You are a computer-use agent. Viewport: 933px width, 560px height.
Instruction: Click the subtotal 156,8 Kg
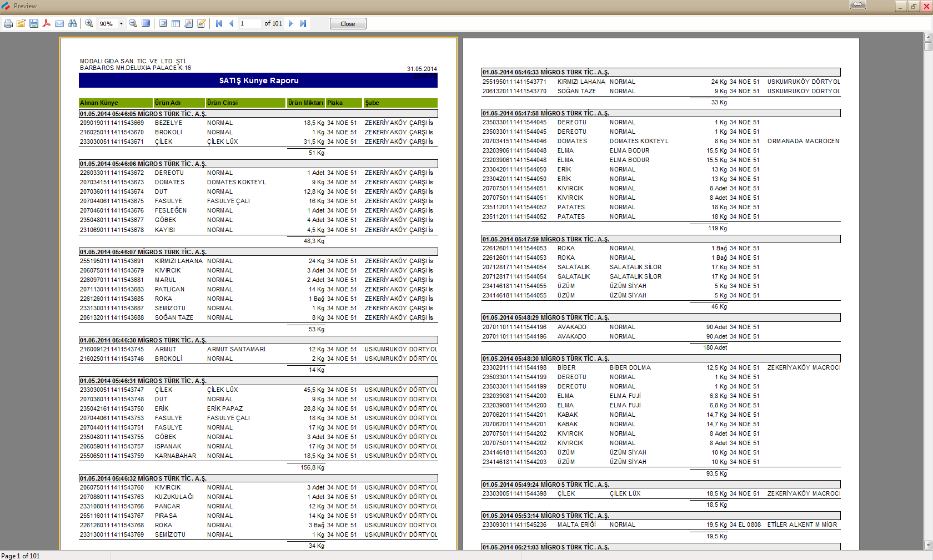[312, 467]
